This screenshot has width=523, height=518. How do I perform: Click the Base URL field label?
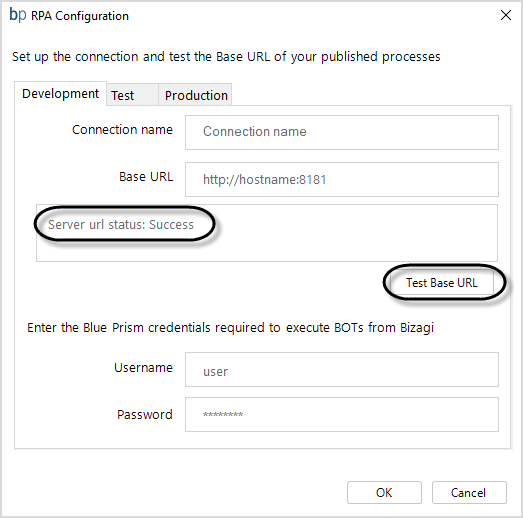click(x=146, y=177)
